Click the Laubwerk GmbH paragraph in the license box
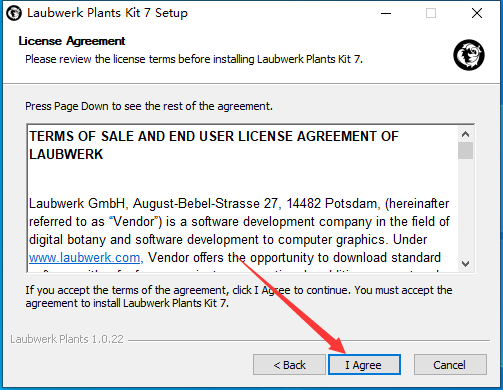 pyautogui.click(x=239, y=231)
